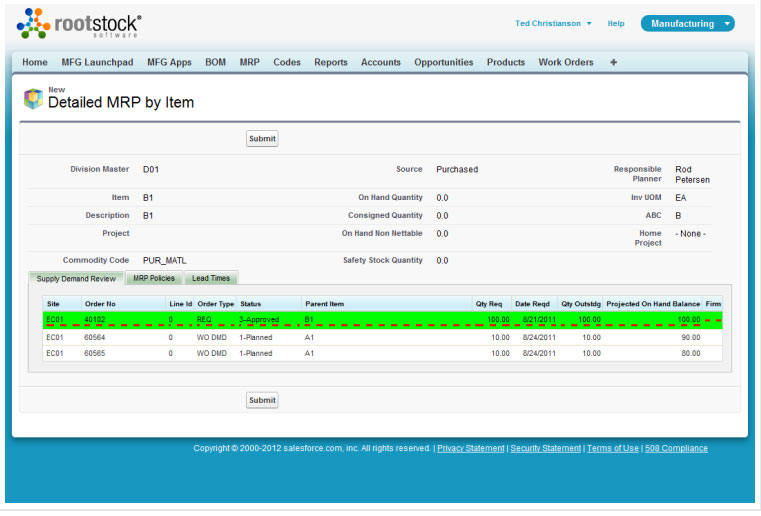Expand the Manufacturing app dropdown
Image resolution: width=761 pixels, height=516 pixels.
(687, 23)
